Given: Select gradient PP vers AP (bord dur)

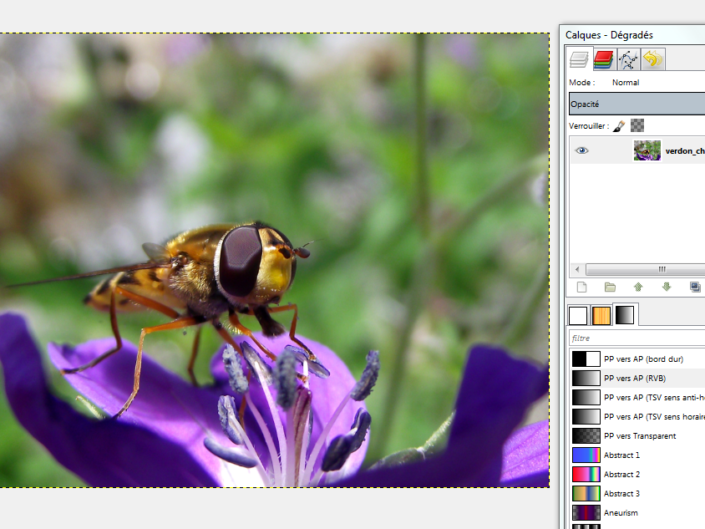Looking at the screenshot, I should click(638, 359).
